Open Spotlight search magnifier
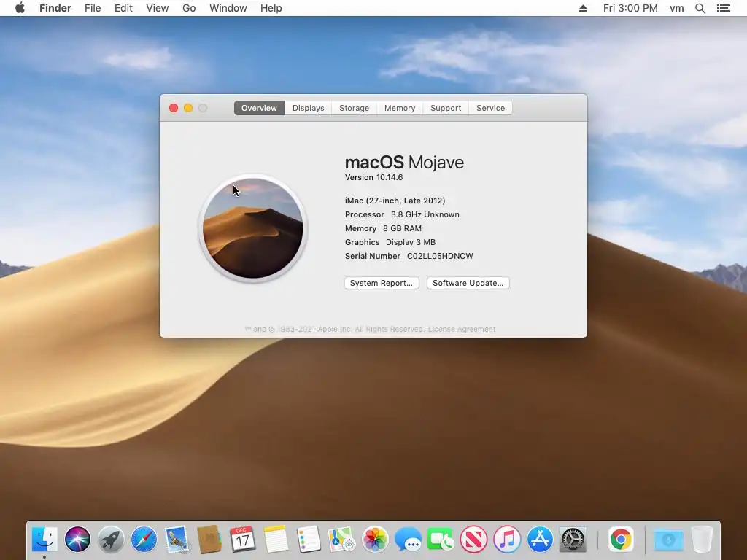Screen dimensions: 747x560 (x=700, y=8)
